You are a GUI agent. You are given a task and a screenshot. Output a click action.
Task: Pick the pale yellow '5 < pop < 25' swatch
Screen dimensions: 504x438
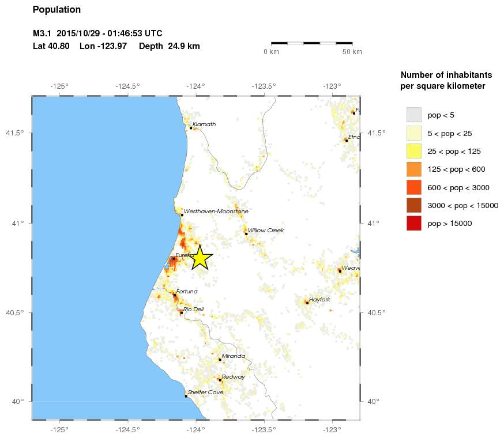(414, 133)
